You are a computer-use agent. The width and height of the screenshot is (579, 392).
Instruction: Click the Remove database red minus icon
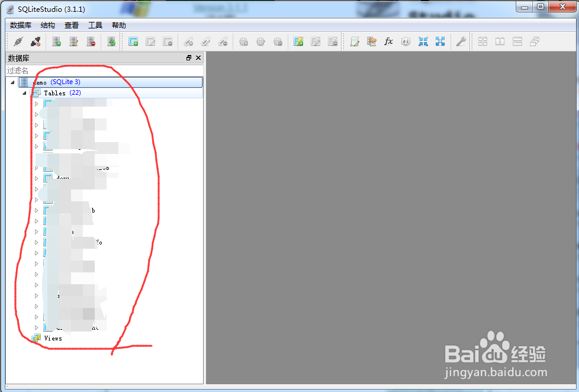pyautogui.click(x=91, y=41)
